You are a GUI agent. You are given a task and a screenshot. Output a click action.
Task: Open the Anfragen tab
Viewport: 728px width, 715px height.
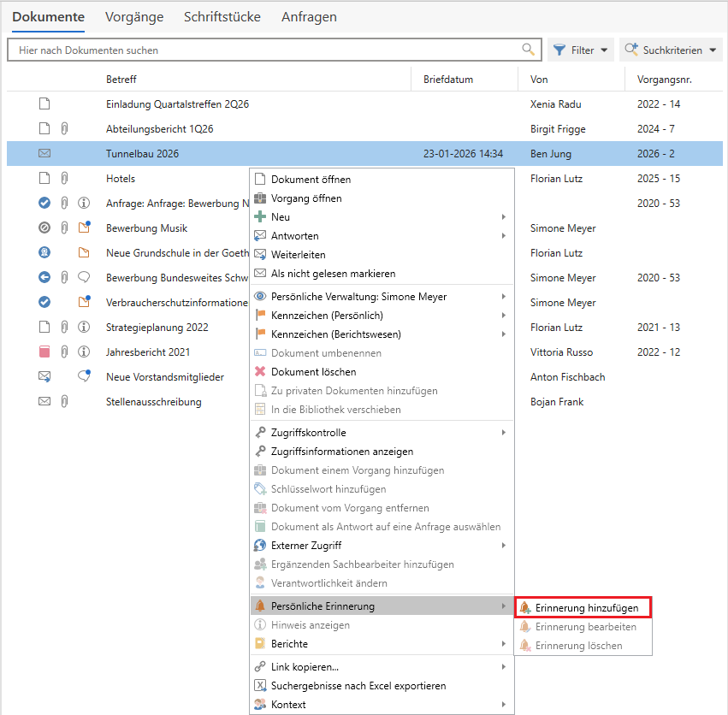[309, 17]
